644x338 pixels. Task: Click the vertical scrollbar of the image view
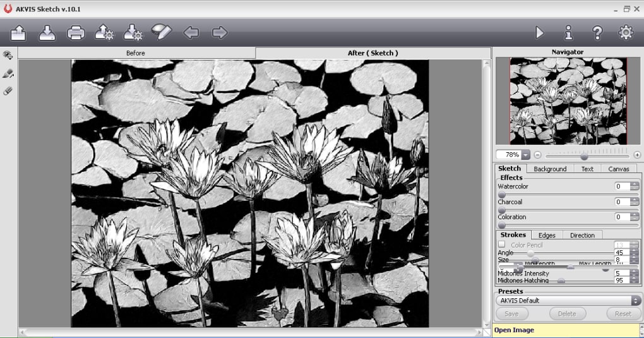tap(486, 193)
